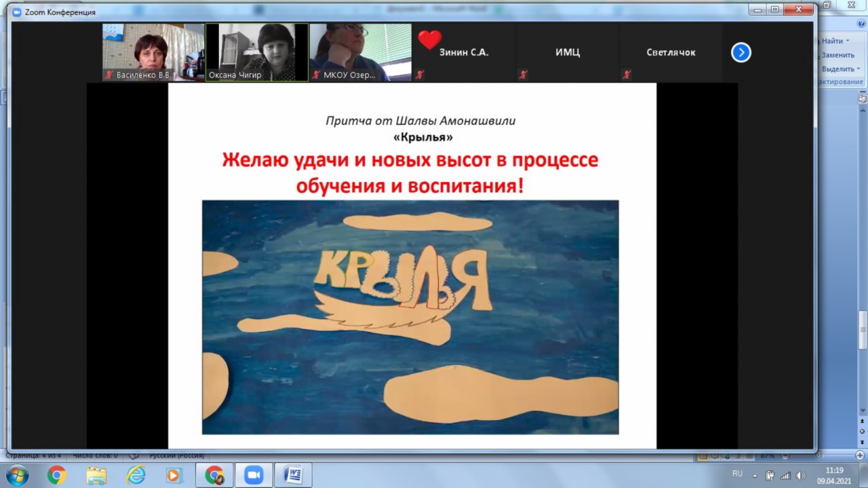Open Windows Media Player taskbar icon

point(174,475)
